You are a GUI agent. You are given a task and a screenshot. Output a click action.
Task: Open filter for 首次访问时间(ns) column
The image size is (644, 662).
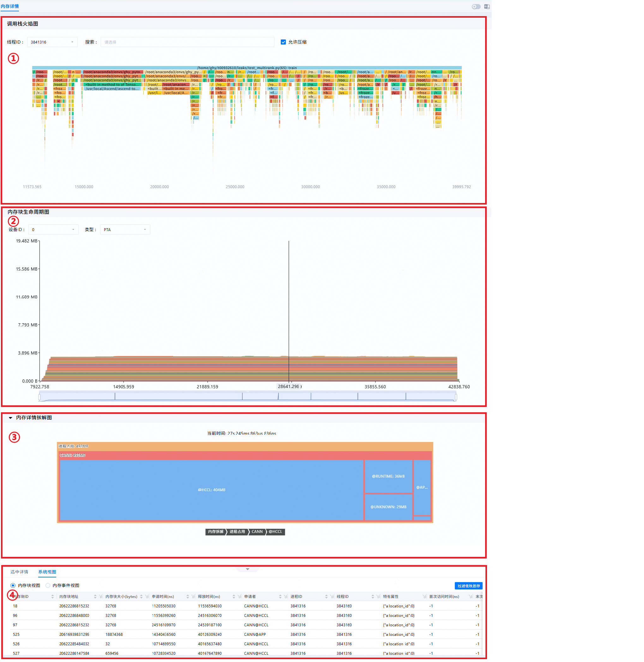(x=471, y=596)
